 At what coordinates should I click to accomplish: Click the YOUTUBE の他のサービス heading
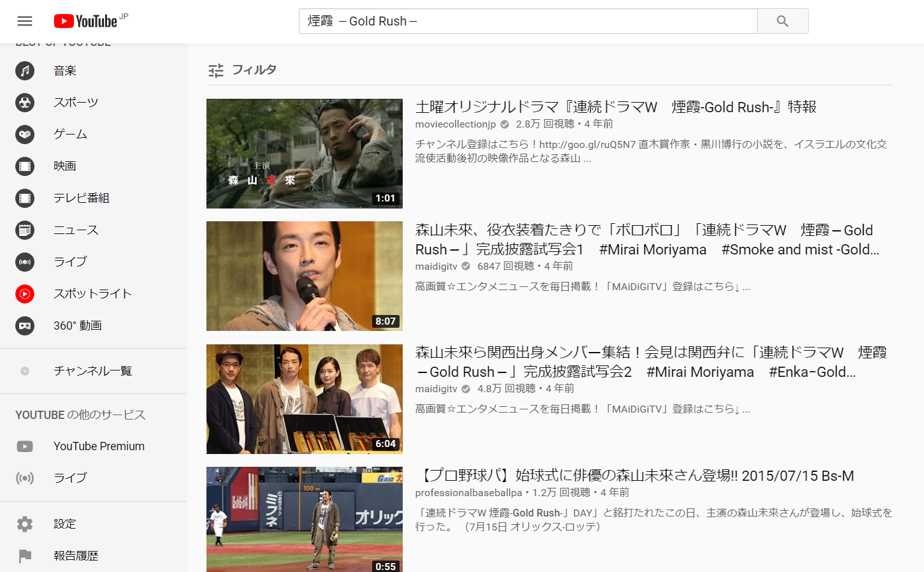[80, 415]
